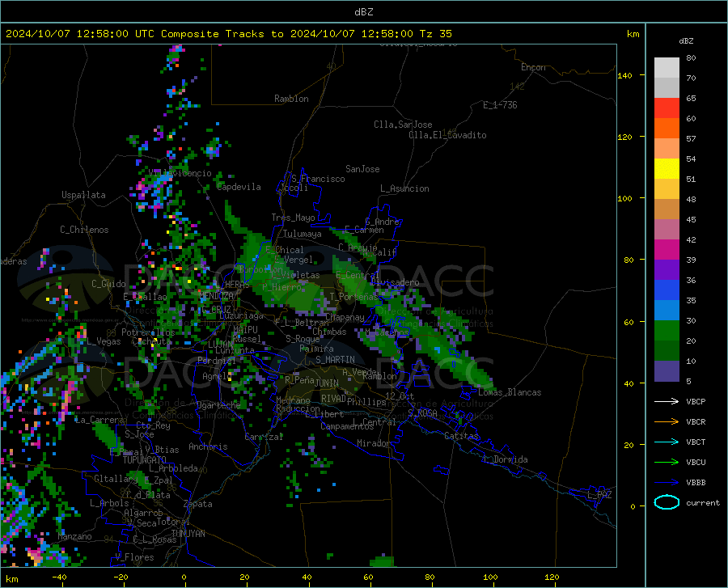The image size is (728, 588).
Task: Pick the light gray 80 dBZ swatch
Action: [667, 68]
